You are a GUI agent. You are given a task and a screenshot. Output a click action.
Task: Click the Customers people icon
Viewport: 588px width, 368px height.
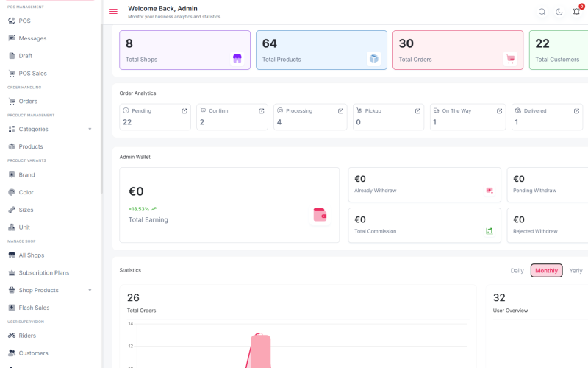point(12,353)
